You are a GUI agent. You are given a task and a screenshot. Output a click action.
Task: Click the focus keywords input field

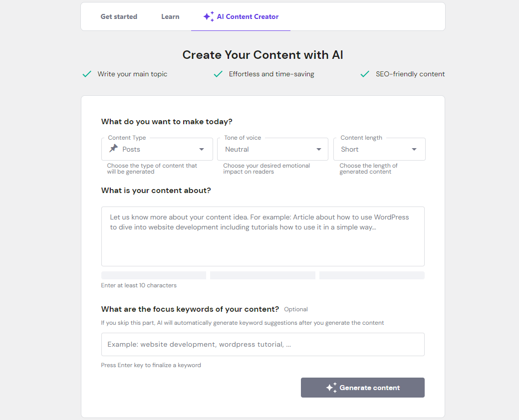(x=262, y=344)
